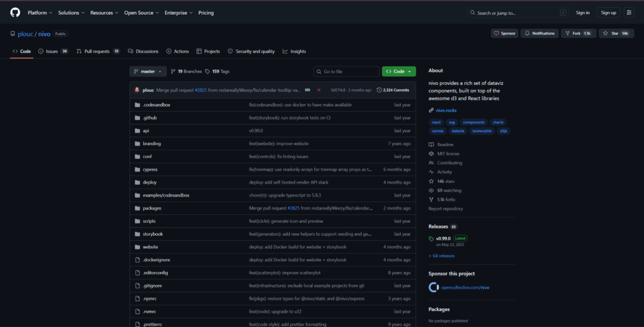Click the plouc owner link in breadcrumb

[x=25, y=34]
